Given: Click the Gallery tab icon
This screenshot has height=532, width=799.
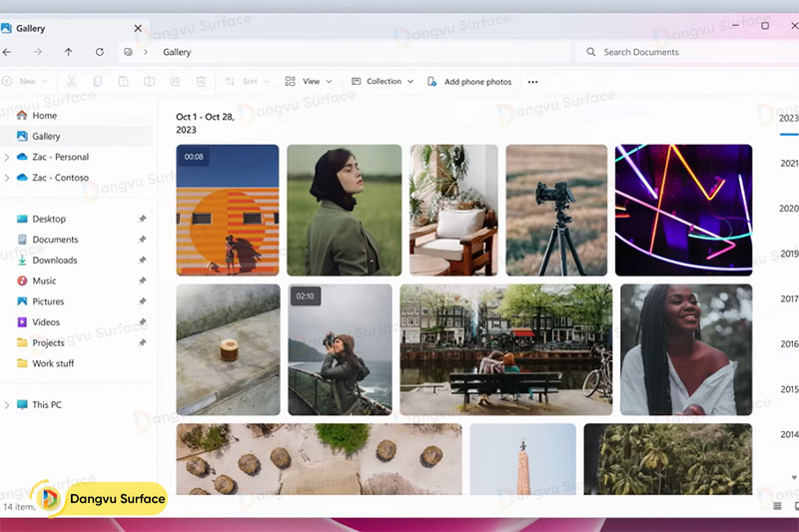Looking at the screenshot, I should [6, 29].
